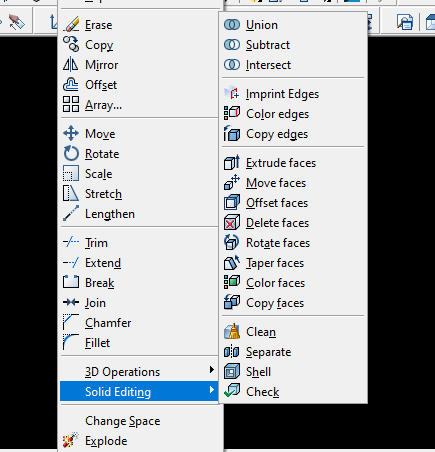Expand the Solid Editing submenu arrow
The image size is (435, 452).
(x=211, y=390)
